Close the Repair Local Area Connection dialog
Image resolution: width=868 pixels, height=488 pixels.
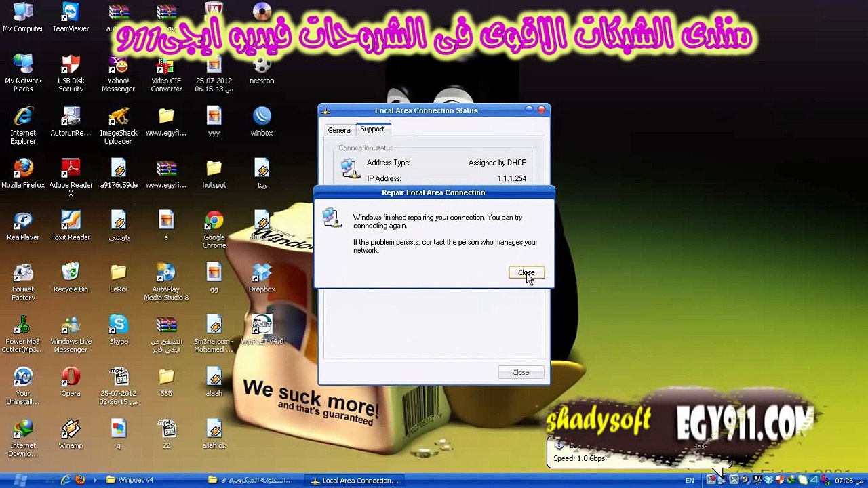526,272
